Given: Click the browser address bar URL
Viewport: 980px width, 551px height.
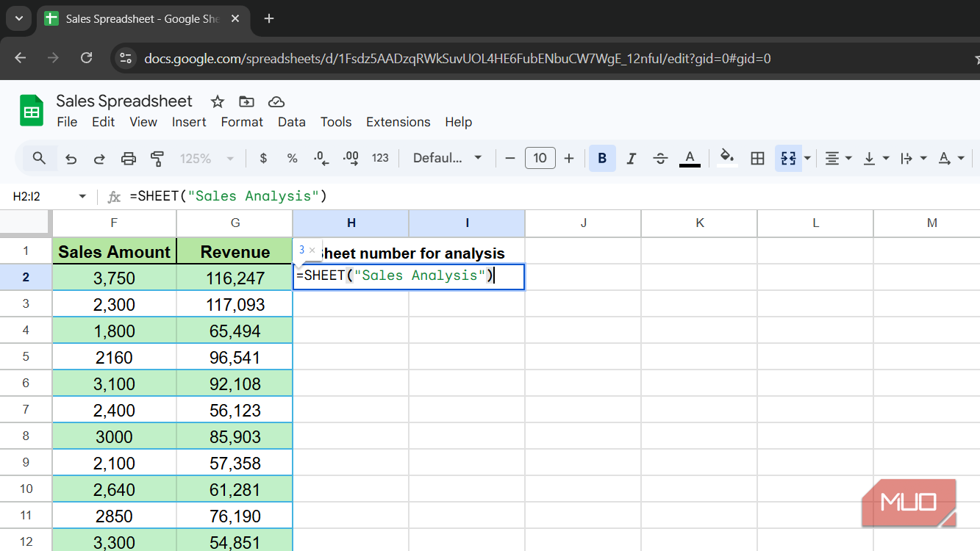Looking at the screenshot, I should (x=457, y=58).
